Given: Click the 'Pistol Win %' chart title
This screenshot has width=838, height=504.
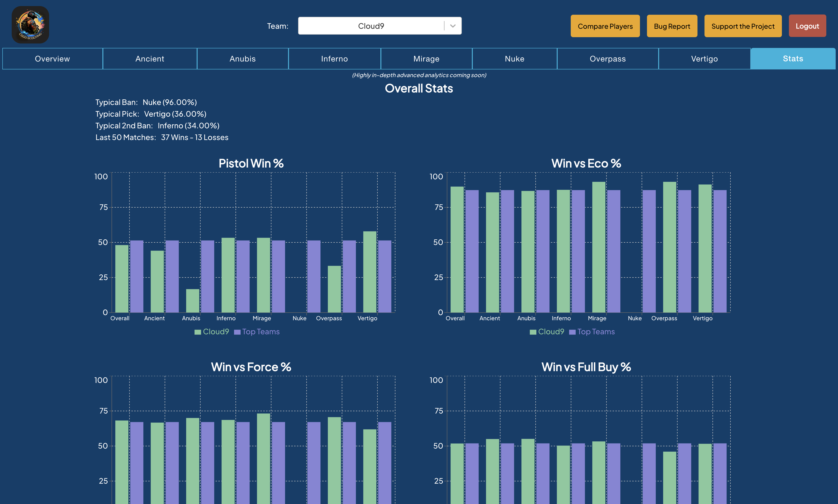Looking at the screenshot, I should tap(251, 163).
